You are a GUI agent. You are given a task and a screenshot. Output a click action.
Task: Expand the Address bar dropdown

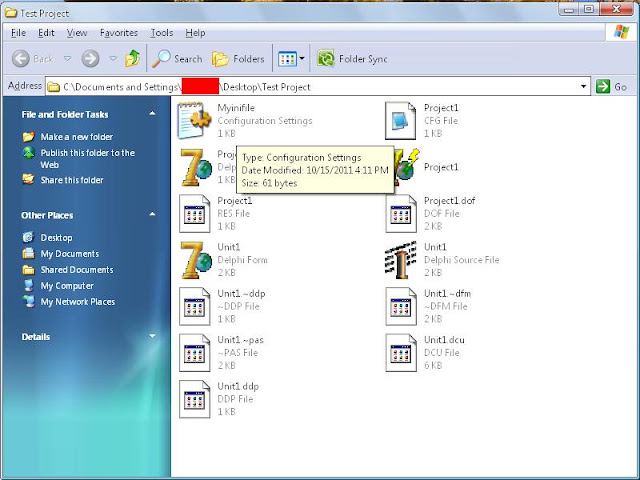coord(584,87)
